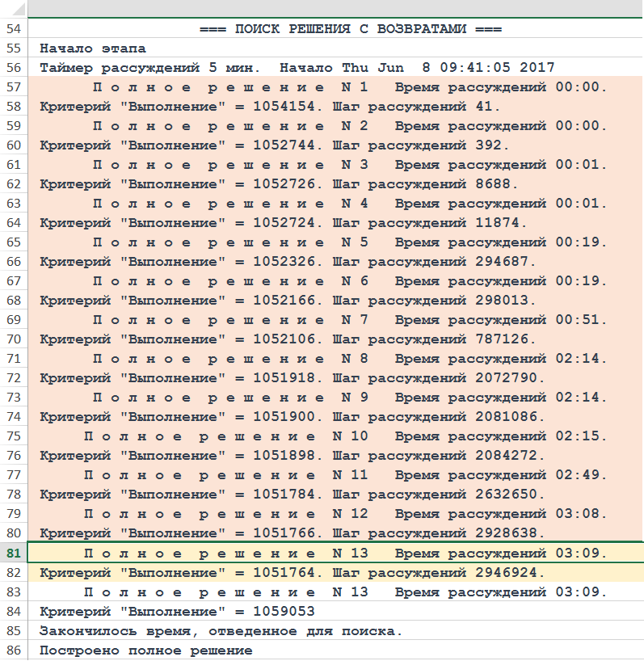The image size is (644, 661).
Task: Click the 'Полное решение N 5' cell
Action: tap(349, 242)
